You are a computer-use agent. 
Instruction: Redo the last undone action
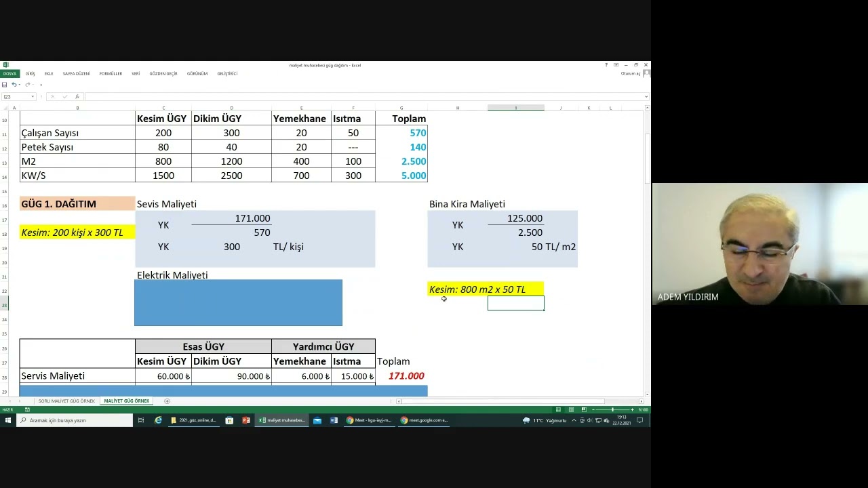[x=28, y=85]
